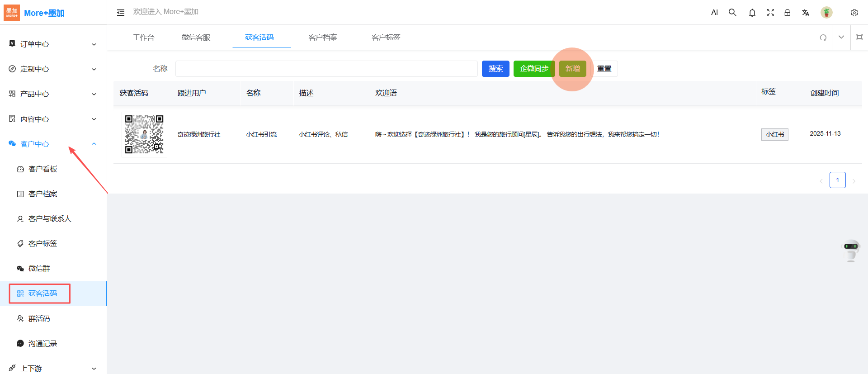Switch to the 客户档案 tab
Screen dimensions: 868x374
pos(323,38)
